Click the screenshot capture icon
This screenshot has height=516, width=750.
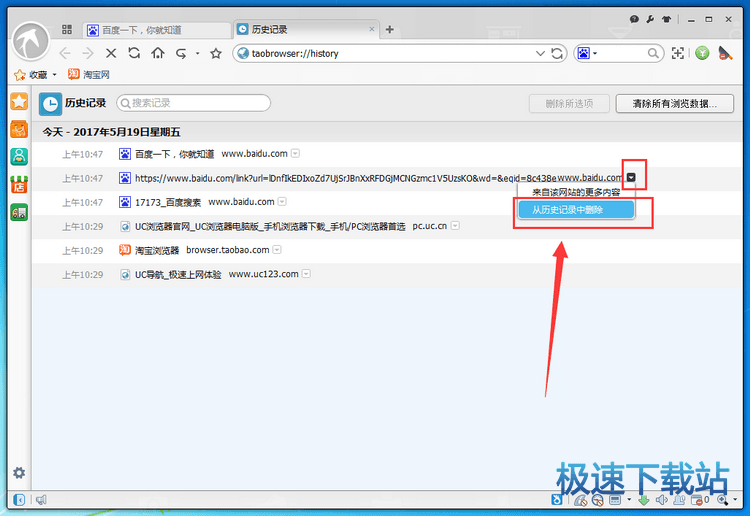tap(678, 53)
